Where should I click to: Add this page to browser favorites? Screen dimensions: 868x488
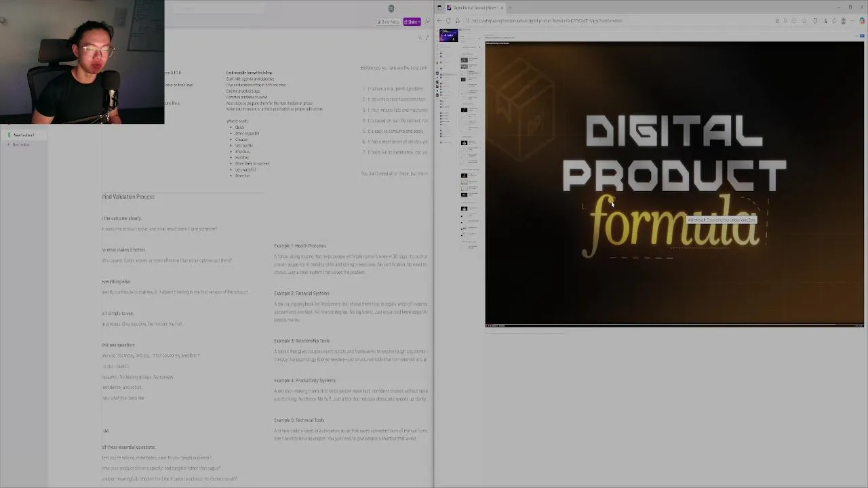[804, 20]
